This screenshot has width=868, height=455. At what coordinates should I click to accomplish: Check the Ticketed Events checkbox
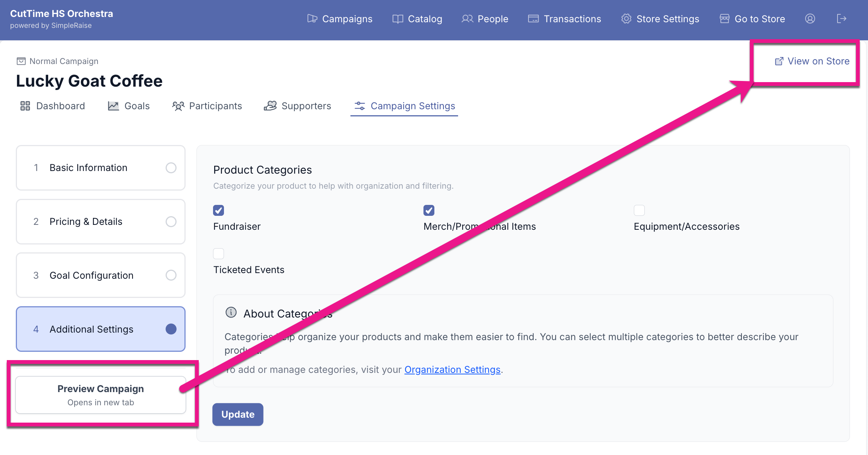coord(219,253)
